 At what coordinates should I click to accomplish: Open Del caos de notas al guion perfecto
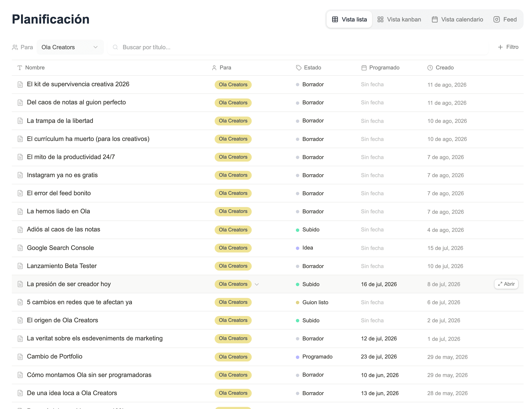tap(76, 102)
